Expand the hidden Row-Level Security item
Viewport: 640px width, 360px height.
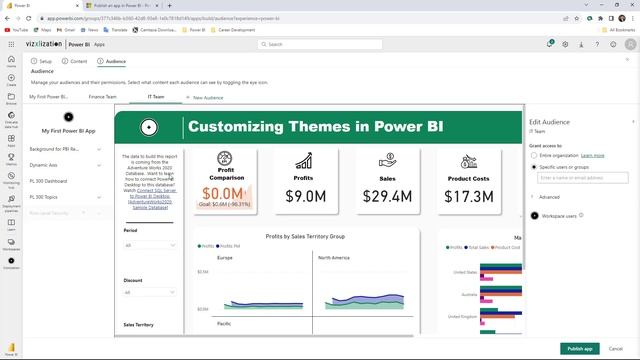pyautogui.click(x=99, y=213)
